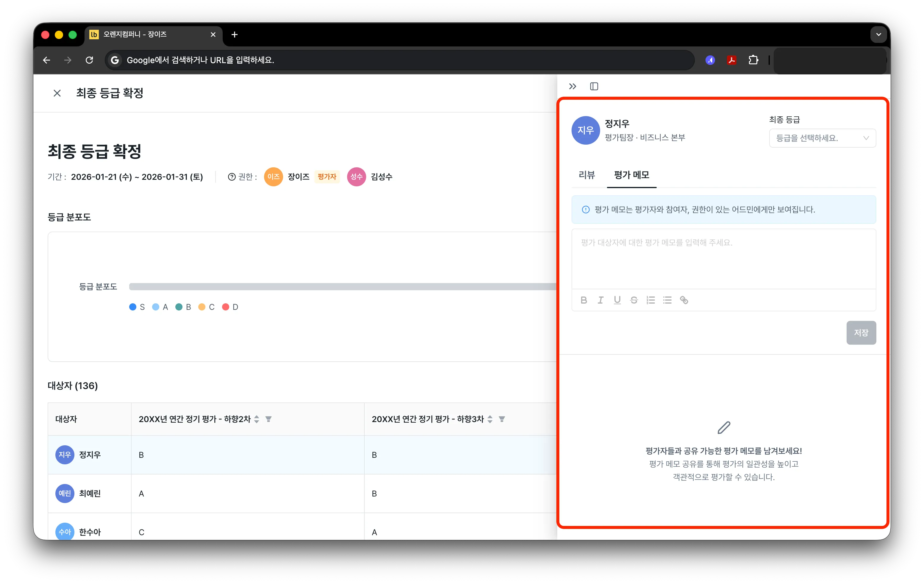Select the 한수아 row in the table

(302, 527)
